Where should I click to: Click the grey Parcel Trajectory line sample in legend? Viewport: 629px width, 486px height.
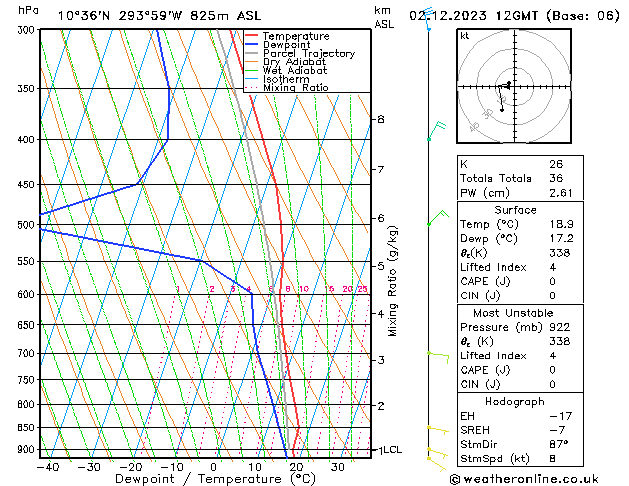tap(252, 53)
